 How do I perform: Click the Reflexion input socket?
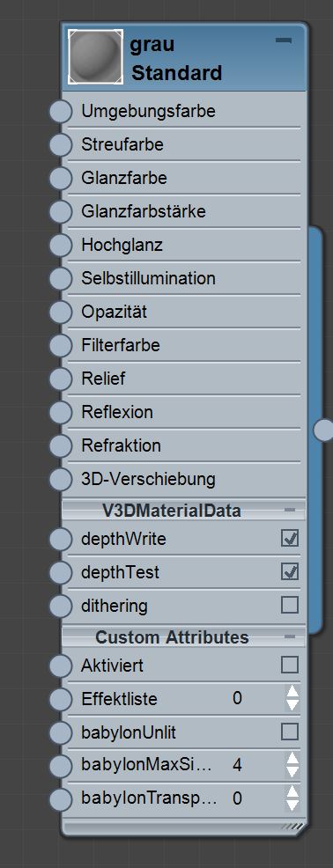61,412
